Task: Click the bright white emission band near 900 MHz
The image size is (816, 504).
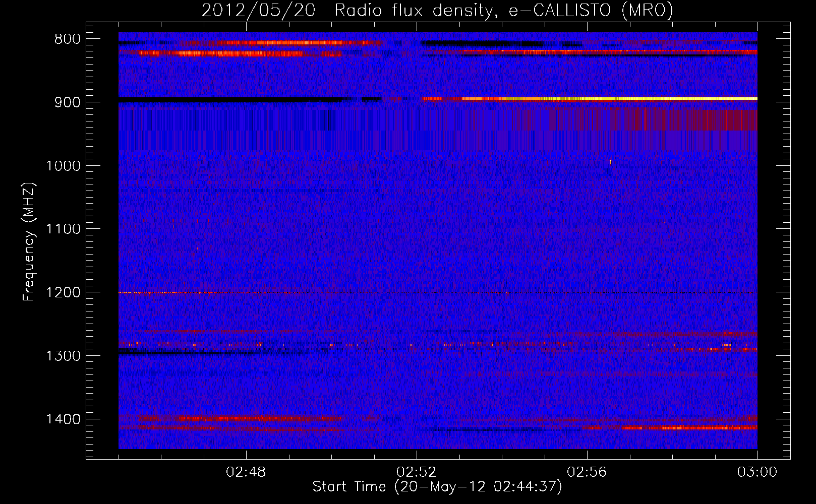Action: tap(609, 98)
